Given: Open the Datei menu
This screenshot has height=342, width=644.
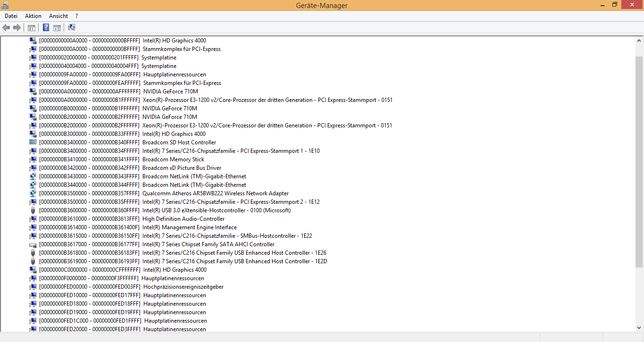Looking at the screenshot, I should tap(11, 16).
